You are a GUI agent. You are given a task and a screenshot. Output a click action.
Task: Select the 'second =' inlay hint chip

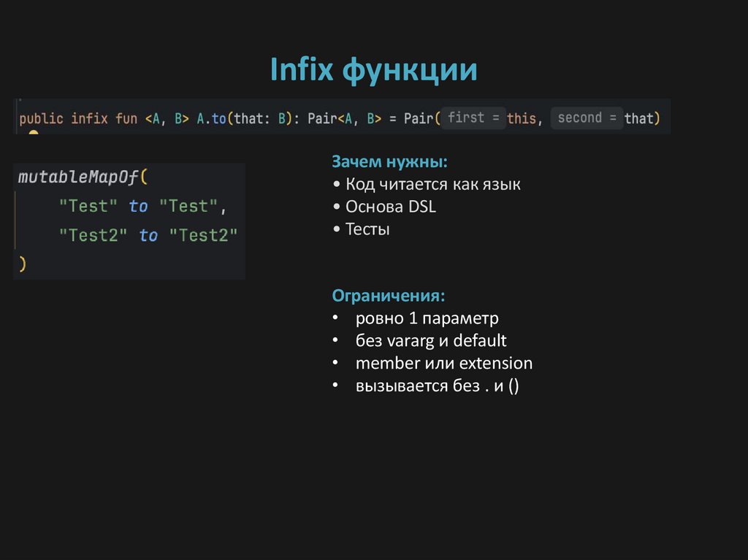tap(587, 117)
